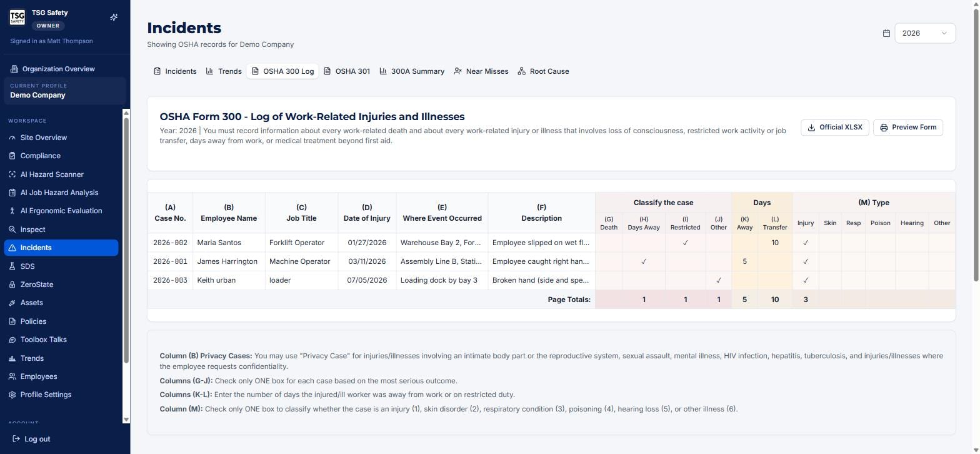
Task: Select the OSHA 300 Log tab
Action: [282, 71]
